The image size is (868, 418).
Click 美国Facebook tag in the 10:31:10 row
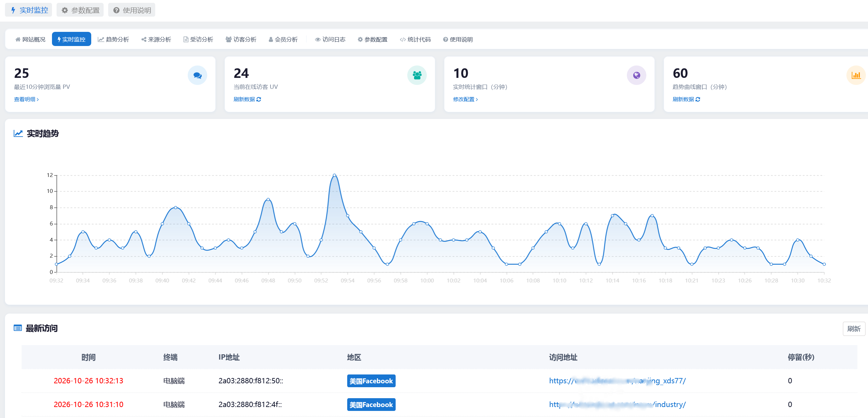pos(371,405)
